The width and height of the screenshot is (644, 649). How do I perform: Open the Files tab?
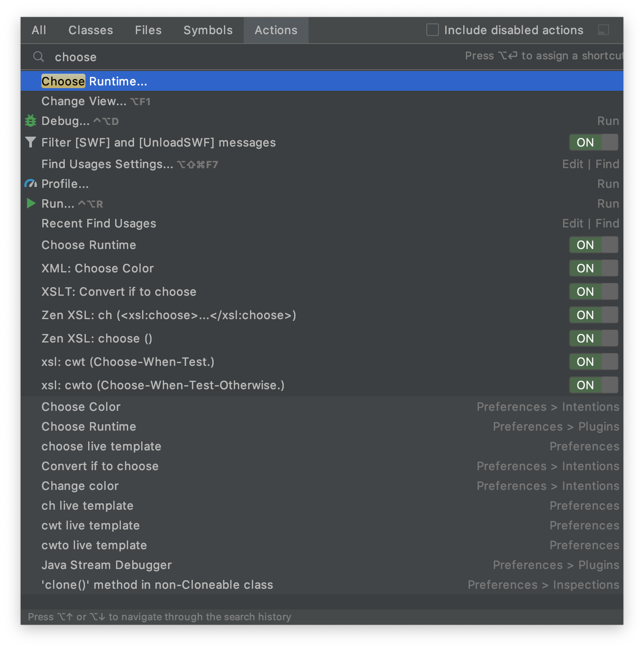(x=148, y=30)
